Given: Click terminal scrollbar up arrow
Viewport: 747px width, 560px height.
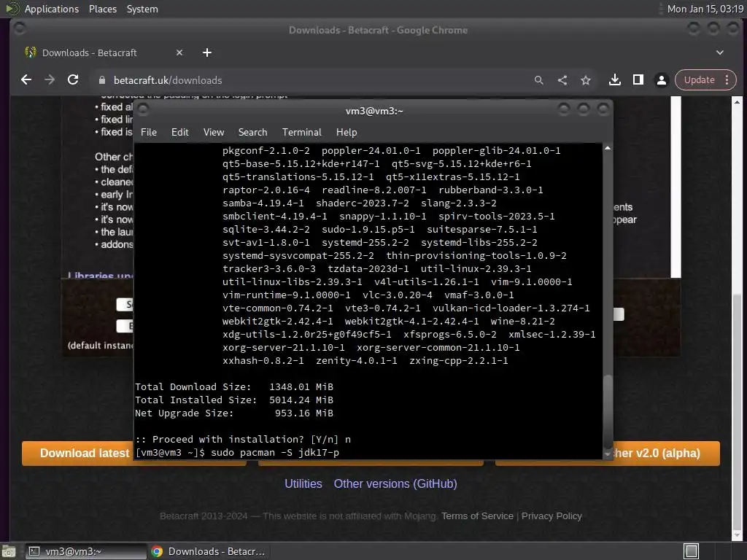Looking at the screenshot, I should click(x=608, y=148).
